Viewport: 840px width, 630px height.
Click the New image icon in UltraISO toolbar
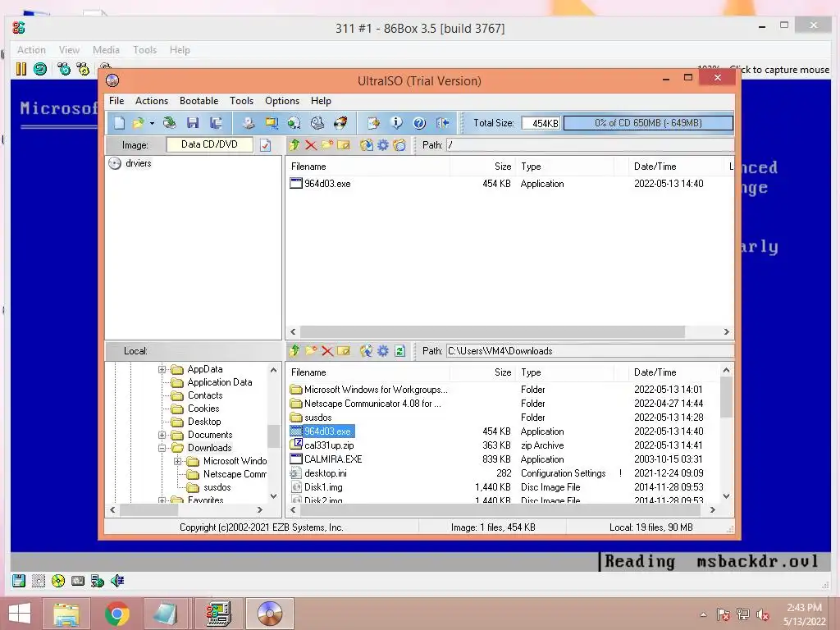click(x=119, y=123)
